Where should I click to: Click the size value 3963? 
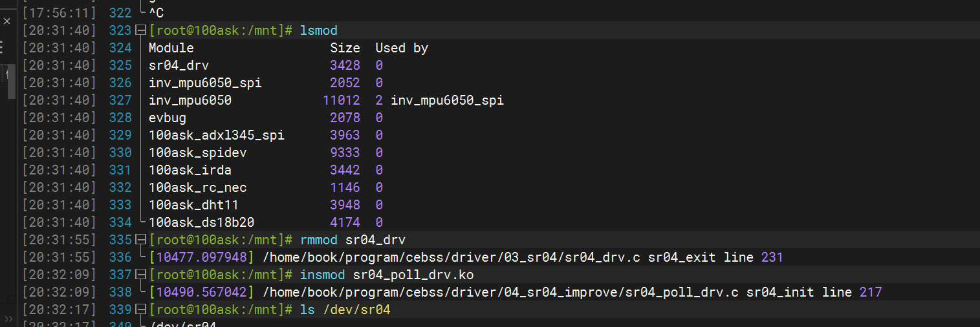point(345,135)
